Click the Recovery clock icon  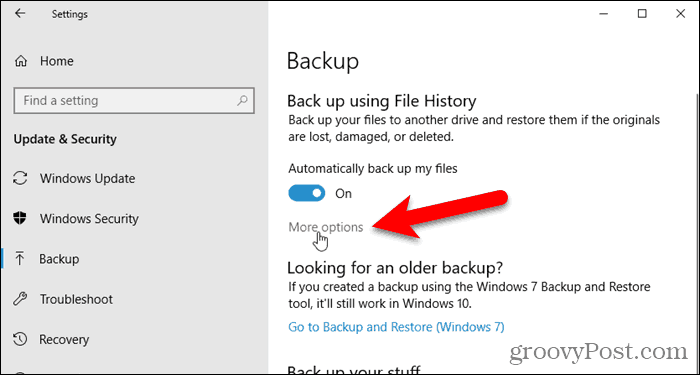point(21,339)
